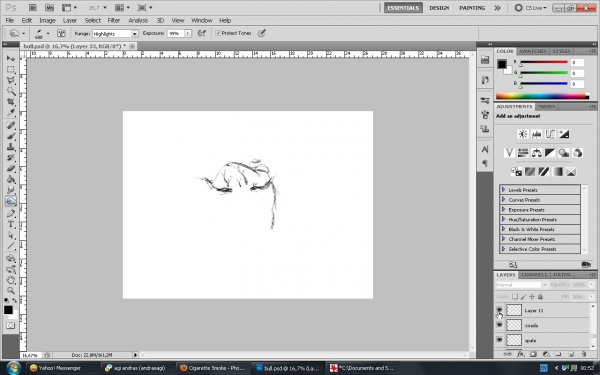Open layer style fx menu
The height and width of the screenshot is (375, 600).
pyautogui.click(x=520, y=354)
